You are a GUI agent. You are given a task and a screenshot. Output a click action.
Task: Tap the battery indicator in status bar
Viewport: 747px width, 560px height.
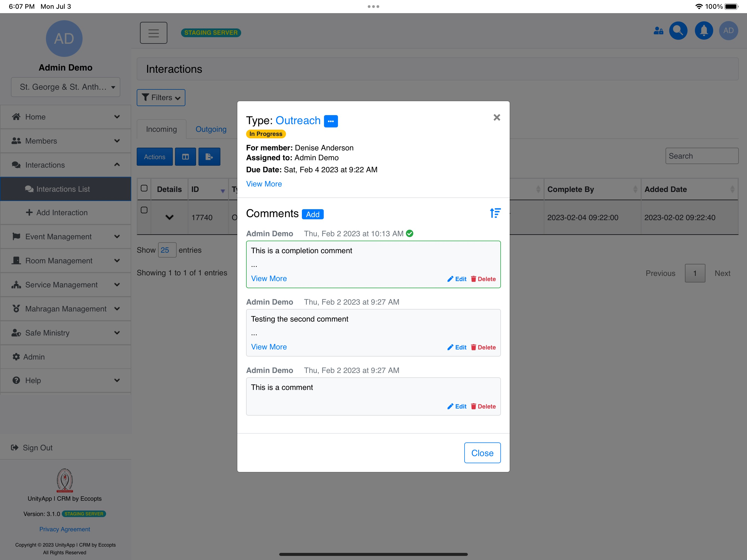731,6
